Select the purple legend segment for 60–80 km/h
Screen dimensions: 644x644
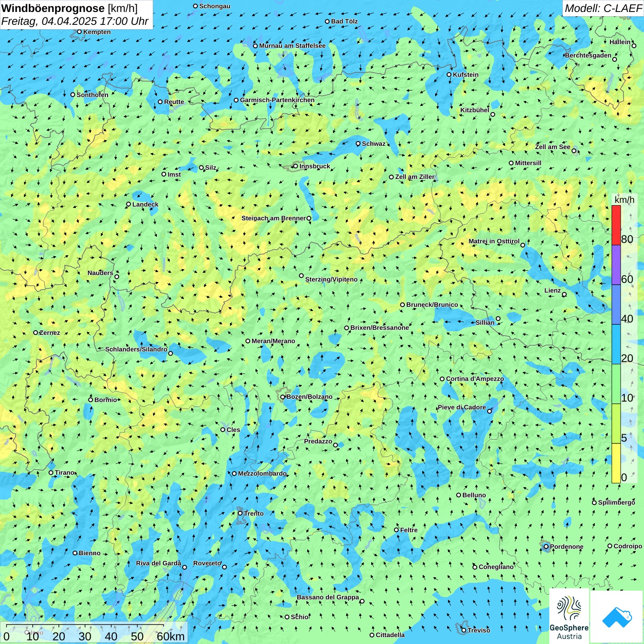(x=616, y=265)
